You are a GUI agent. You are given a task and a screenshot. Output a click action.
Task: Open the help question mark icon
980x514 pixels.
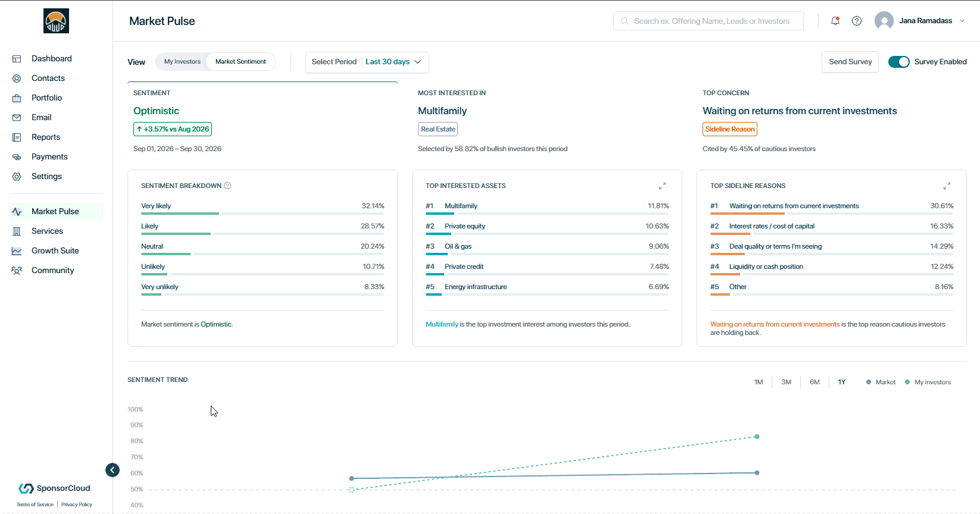(857, 21)
